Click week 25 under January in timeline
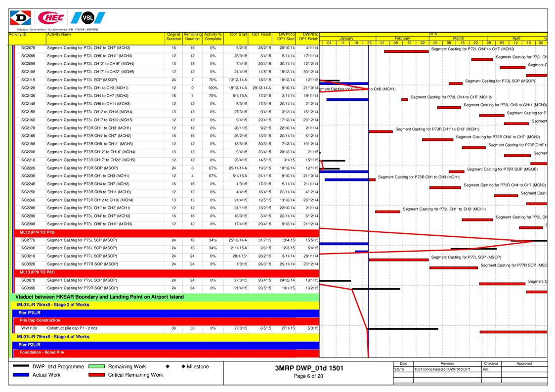This screenshot has height=392, width=555. coord(369,43)
